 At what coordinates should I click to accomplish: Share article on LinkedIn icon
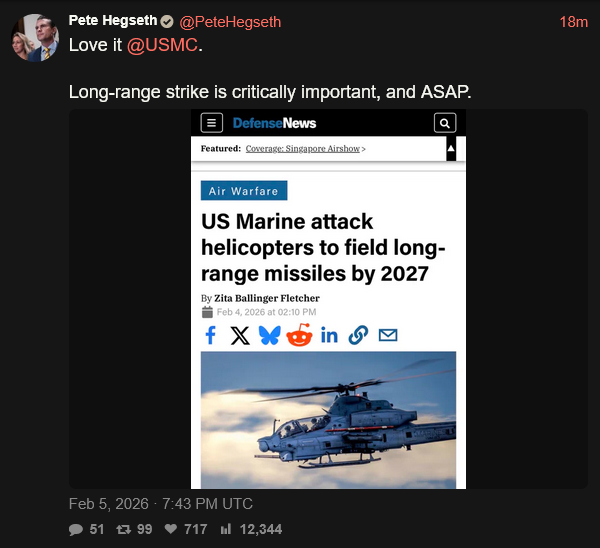point(329,335)
